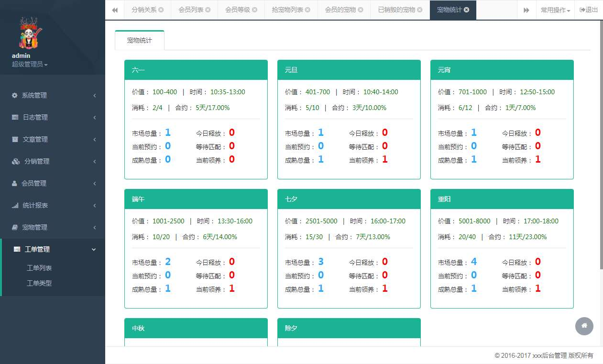Switch to the 拾宠物列表 tab
The width and height of the screenshot is (603, 364).
[287, 10]
